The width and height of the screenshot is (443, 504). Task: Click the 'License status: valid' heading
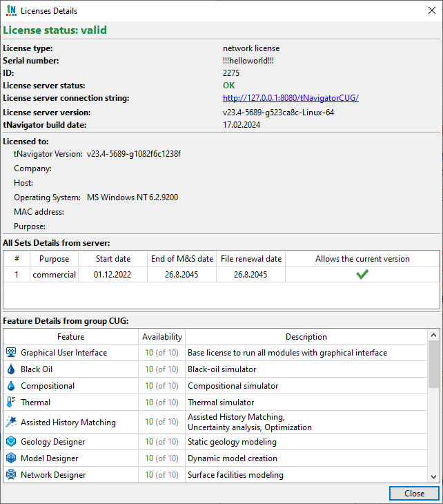click(55, 30)
